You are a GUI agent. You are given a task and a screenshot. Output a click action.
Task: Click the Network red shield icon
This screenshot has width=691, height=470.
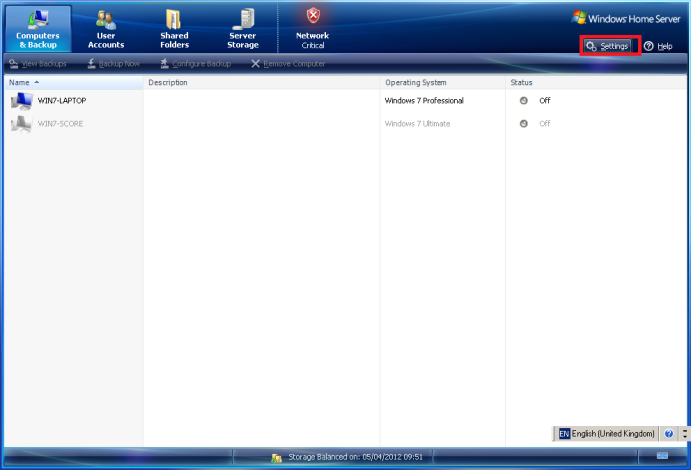[x=313, y=15]
